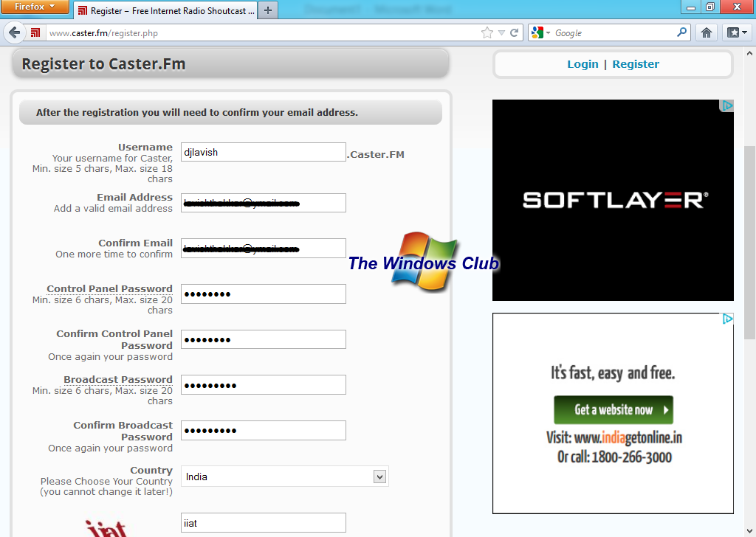Open the Google search engine selector

[x=540, y=32]
